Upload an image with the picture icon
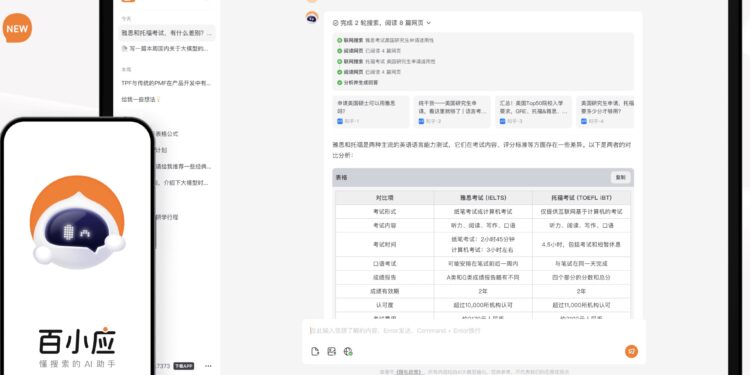Image resolution: width=750 pixels, height=375 pixels. 331,352
